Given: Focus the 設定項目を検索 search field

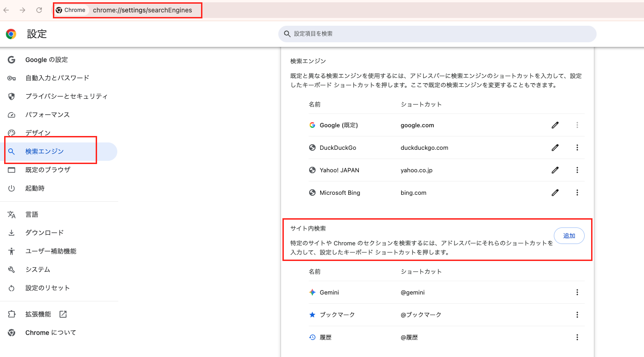Looking at the screenshot, I should pyautogui.click(x=437, y=34).
